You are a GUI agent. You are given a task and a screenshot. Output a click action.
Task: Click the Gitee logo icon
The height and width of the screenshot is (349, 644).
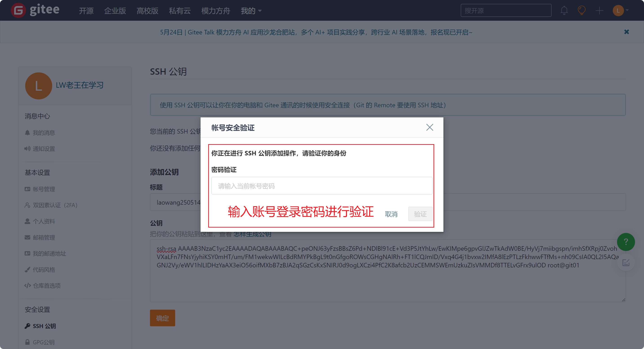(18, 11)
